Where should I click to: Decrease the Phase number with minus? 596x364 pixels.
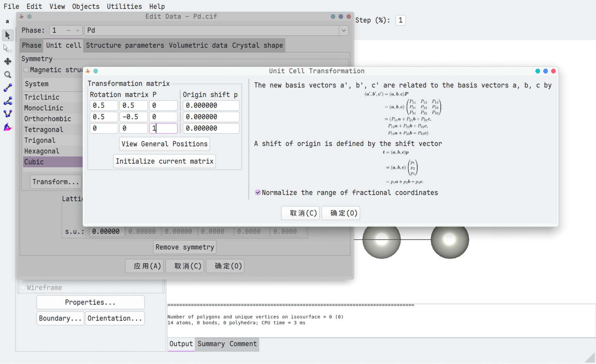pos(68,31)
